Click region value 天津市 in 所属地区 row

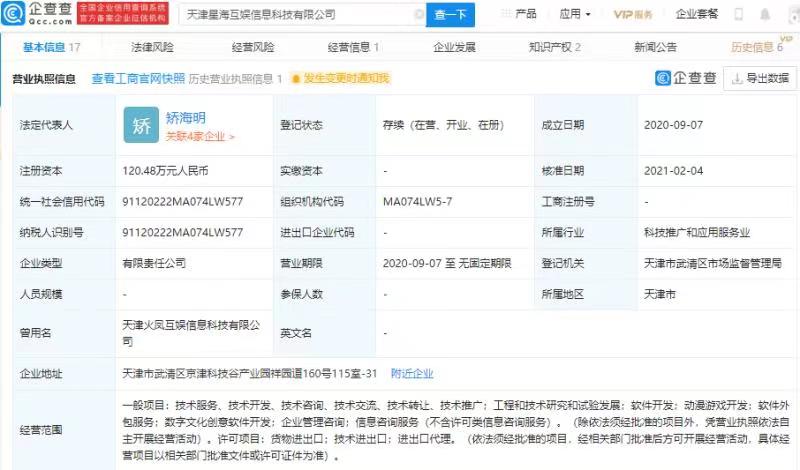pyautogui.click(x=660, y=294)
